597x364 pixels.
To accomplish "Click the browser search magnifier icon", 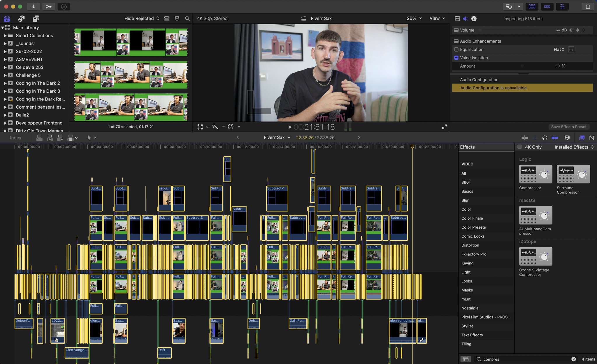I will click(187, 19).
